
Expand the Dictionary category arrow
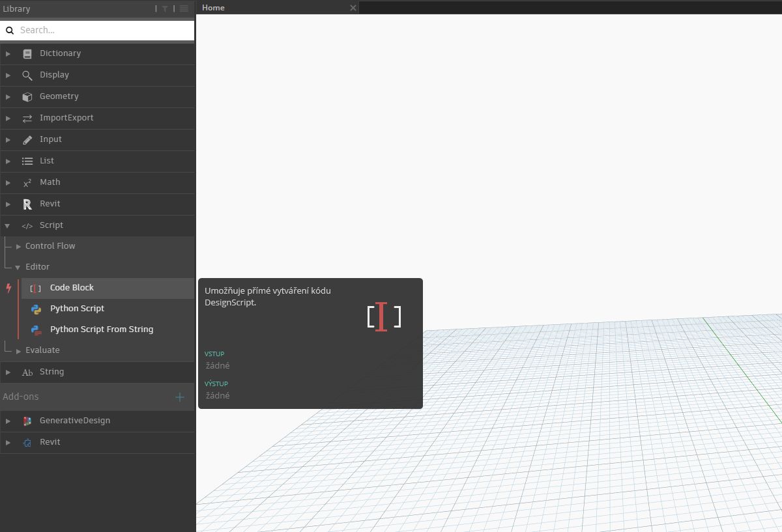point(8,53)
